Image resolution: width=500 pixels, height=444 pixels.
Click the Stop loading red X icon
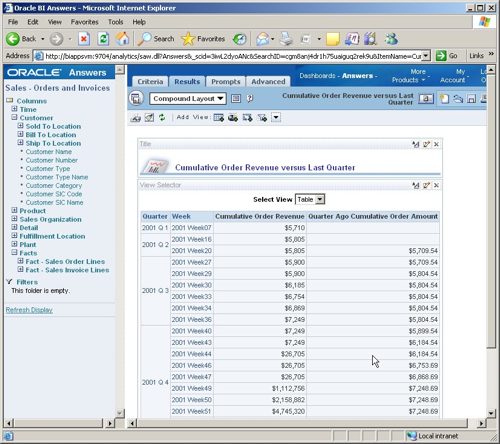pyautogui.click(x=84, y=39)
